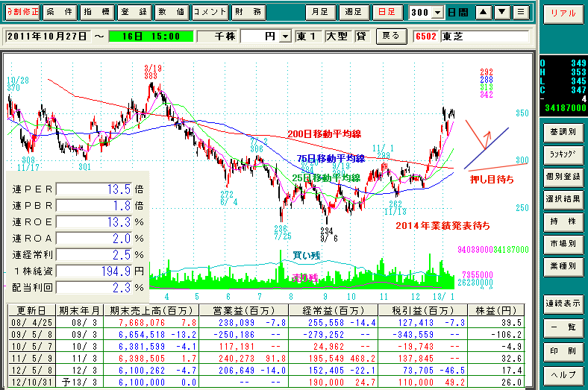Image resolution: width=588 pixels, height=390 pixels.
Task: Click the 08/ 4/25 update date cell
Action: click(x=32, y=323)
